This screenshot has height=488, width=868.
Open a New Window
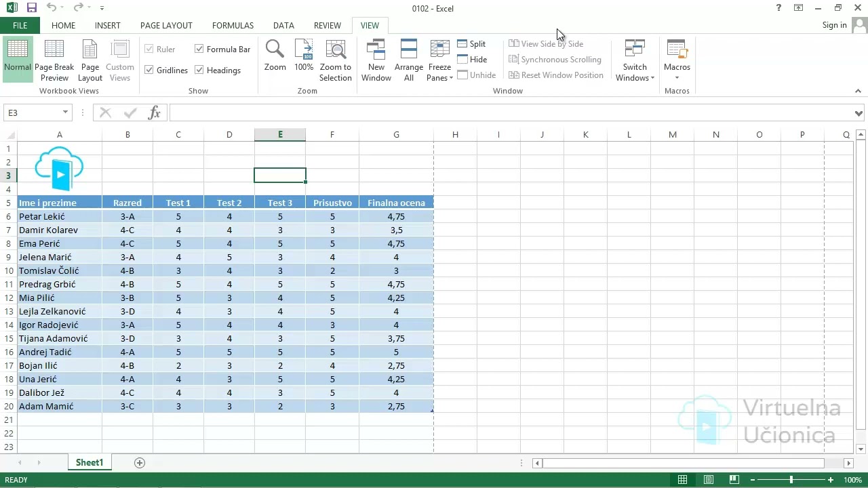tap(376, 60)
